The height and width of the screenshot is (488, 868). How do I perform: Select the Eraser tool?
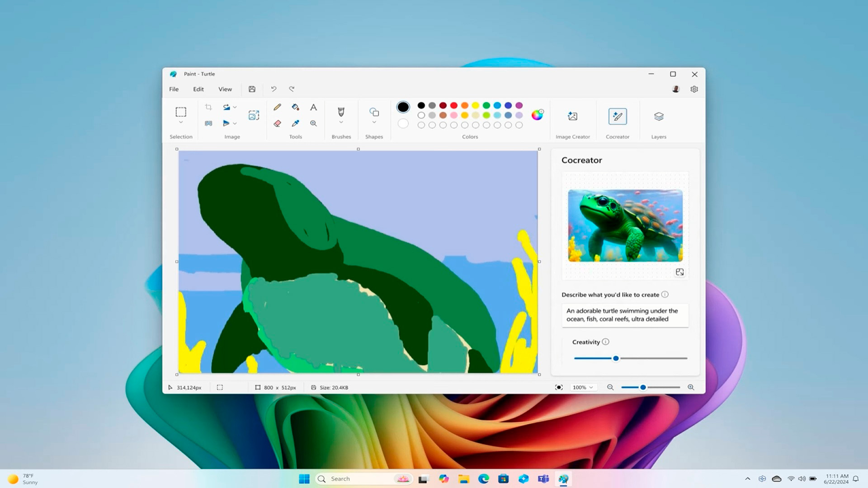pos(277,123)
